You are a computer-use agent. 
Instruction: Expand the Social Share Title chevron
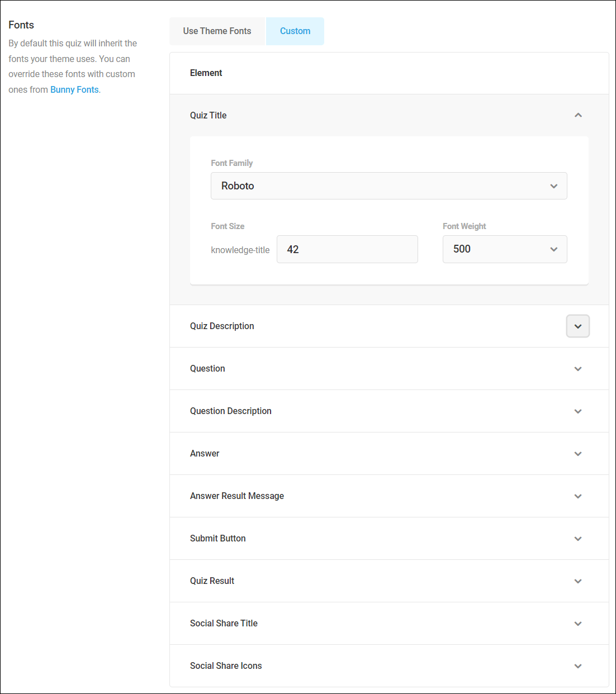[x=578, y=624]
